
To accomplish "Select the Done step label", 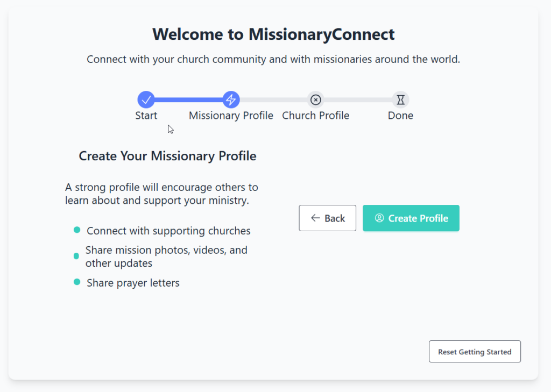I will (400, 116).
